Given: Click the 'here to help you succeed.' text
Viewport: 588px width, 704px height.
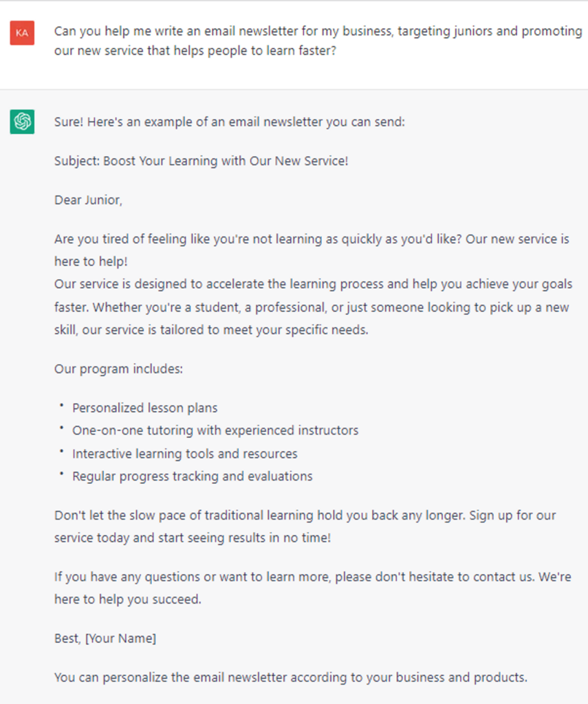Looking at the screenshot, I should 127,599.
